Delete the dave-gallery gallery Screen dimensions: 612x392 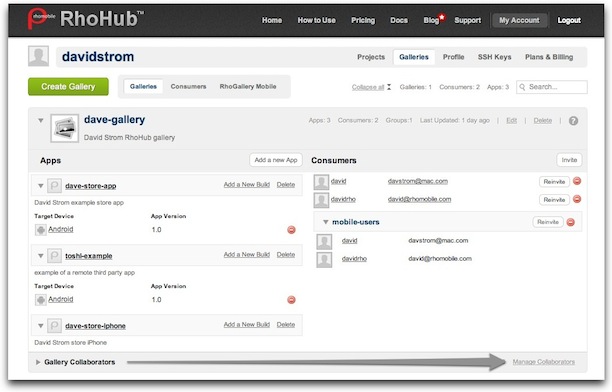click(x=543, y=121)
